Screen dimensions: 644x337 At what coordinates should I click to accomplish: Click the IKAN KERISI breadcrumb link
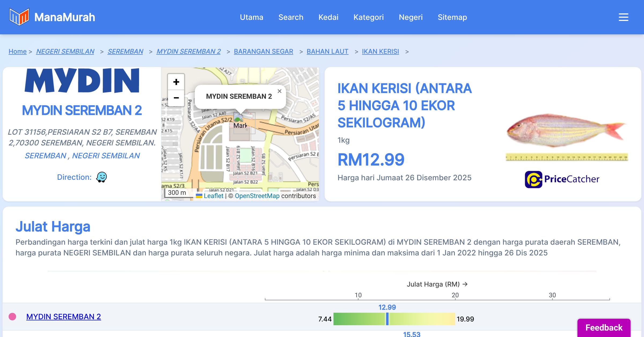380,51
